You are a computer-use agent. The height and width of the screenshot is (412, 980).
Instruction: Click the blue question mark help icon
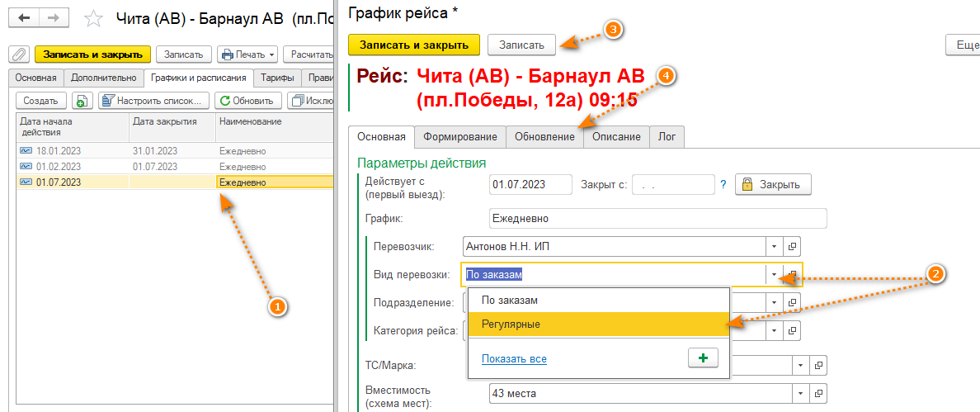[723, 184]
